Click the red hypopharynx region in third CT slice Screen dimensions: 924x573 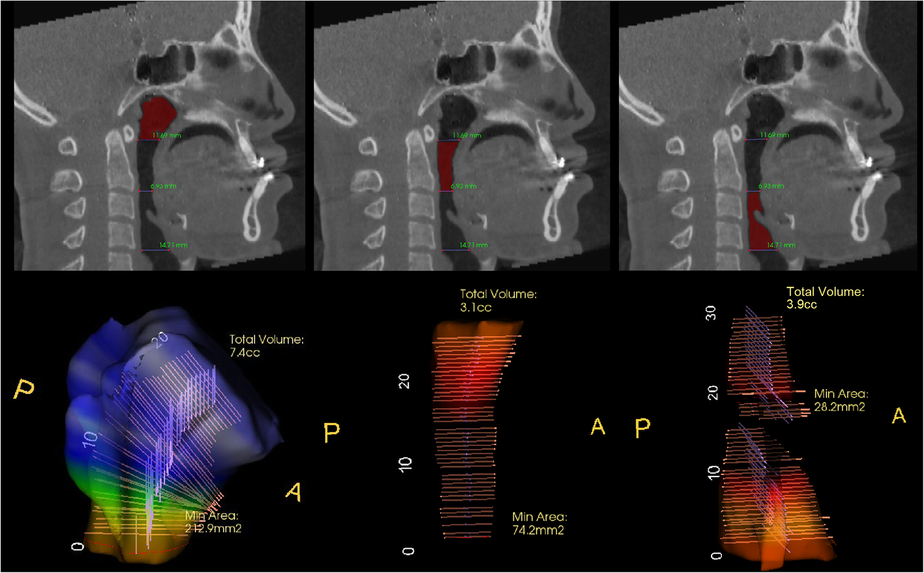click(759, 222)
